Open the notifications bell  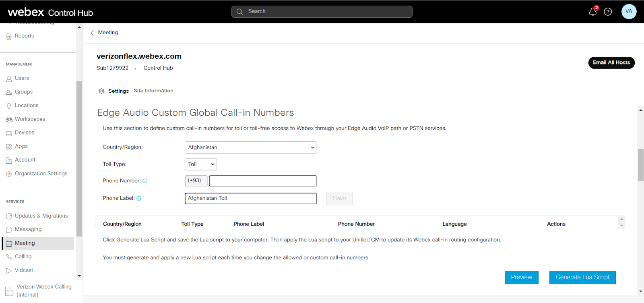coord(593,11)
